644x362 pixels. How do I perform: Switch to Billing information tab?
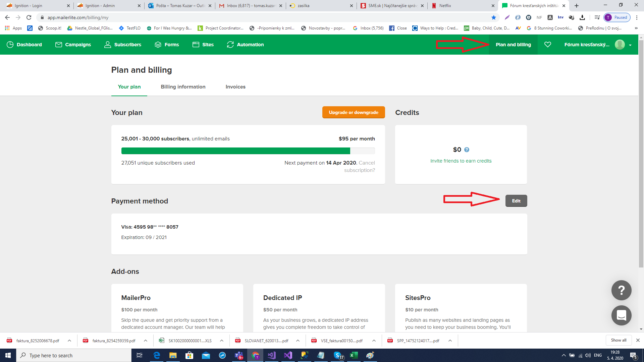pos(183,87)
